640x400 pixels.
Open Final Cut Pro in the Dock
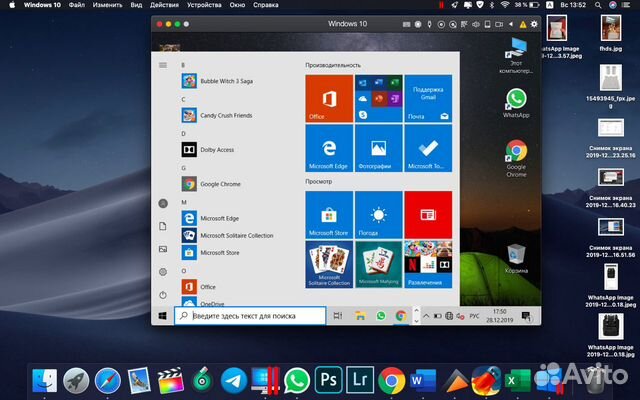tap(171, 380)
